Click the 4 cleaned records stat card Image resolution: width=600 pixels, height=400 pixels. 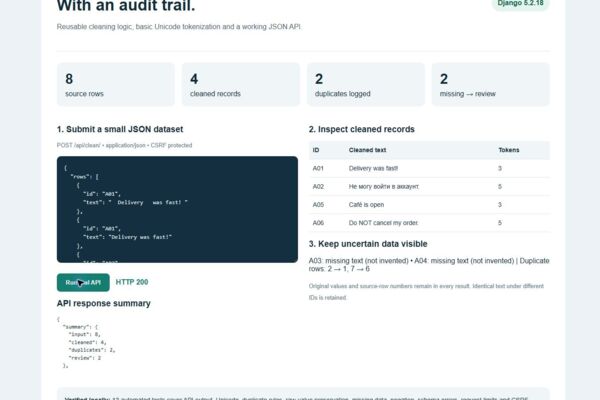coord(241,85)
